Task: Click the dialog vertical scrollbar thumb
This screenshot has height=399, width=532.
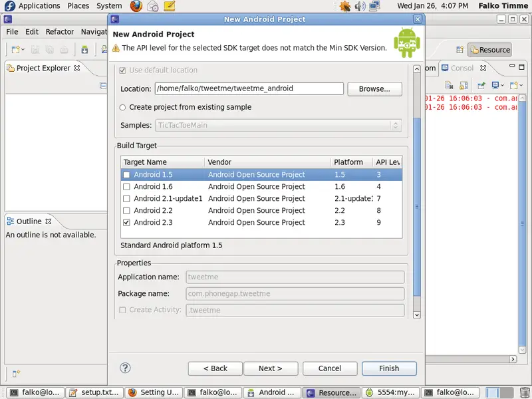Action: pos(417,207)
